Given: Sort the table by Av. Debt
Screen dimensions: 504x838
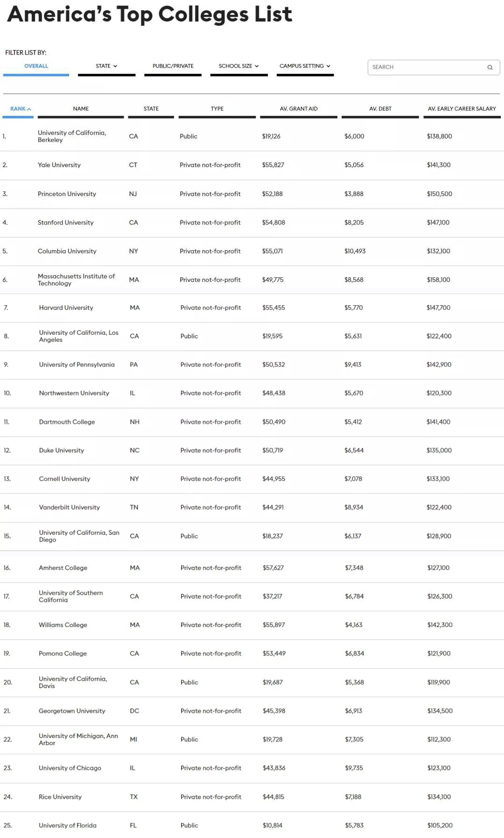Looking at the screenshot, I should (380, 109).
